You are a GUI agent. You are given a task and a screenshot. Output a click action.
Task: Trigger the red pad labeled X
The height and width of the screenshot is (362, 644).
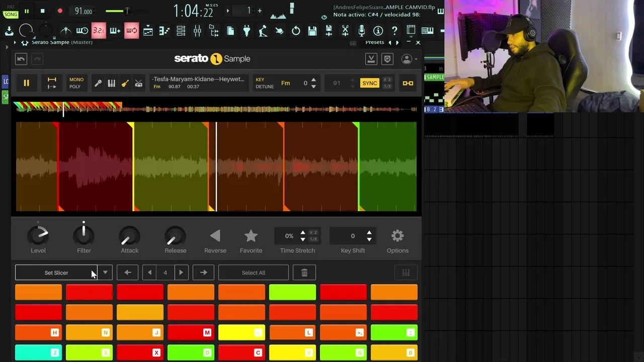[140, 352]
